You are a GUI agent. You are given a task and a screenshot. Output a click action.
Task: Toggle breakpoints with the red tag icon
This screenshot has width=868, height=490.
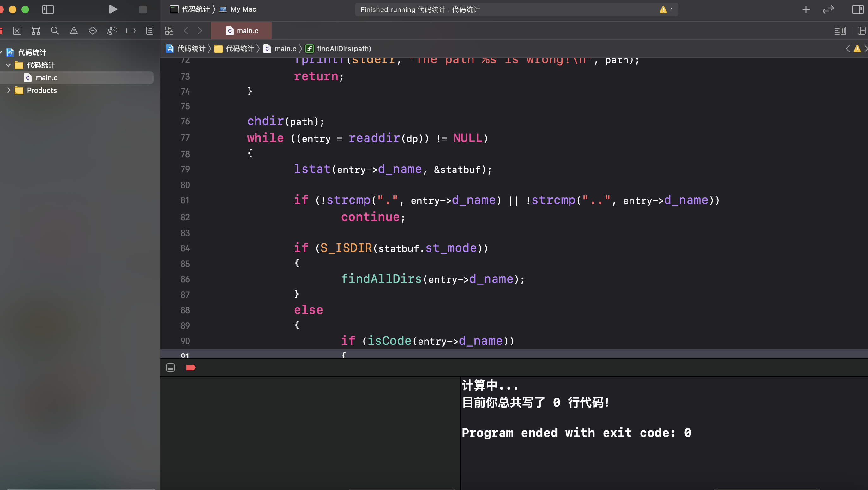[190, 367]
